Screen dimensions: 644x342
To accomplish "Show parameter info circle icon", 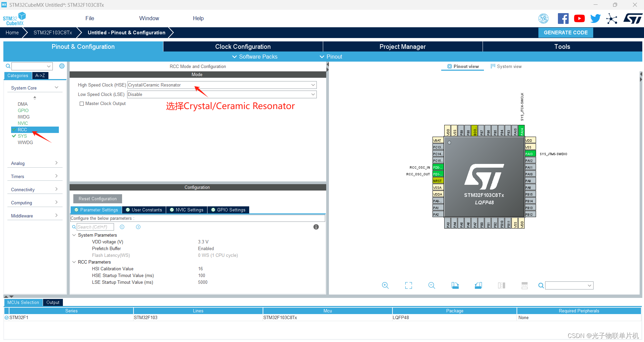I will tap(316, 227).
